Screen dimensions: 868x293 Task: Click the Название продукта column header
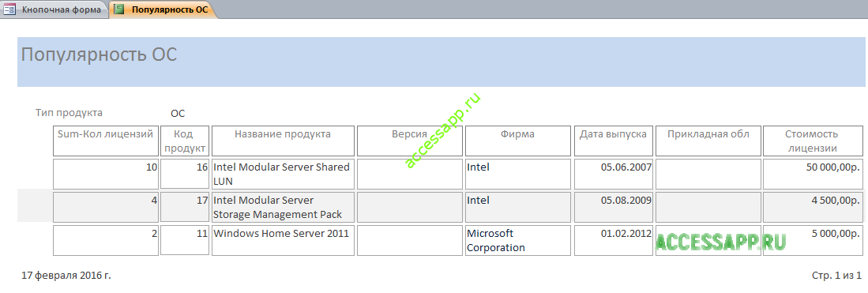(x=283, y=141)
